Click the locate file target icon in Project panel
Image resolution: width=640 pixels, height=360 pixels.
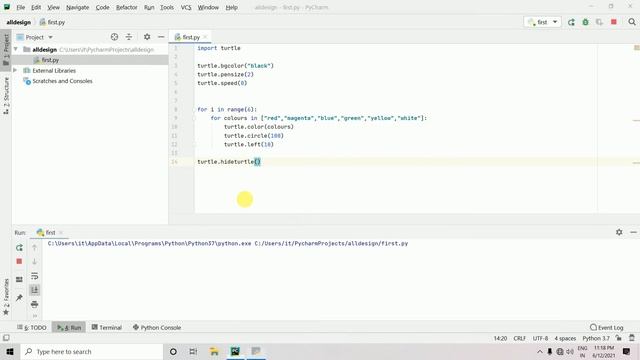click(114, 37)
